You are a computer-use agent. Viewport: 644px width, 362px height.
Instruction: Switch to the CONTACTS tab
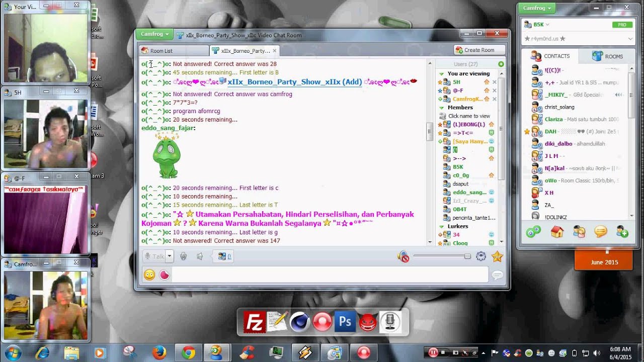[550, 56]
